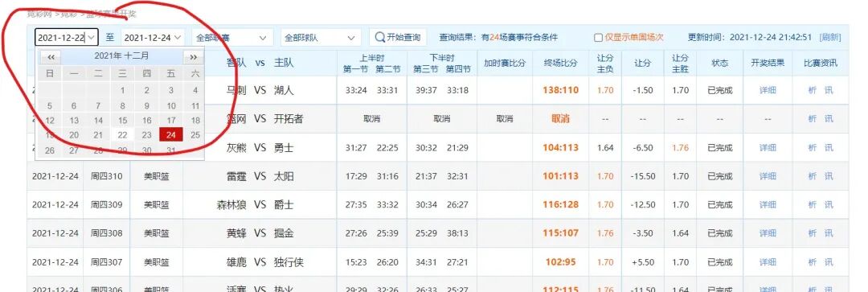Select day 13 in the calendar

(x=74, y=120)
